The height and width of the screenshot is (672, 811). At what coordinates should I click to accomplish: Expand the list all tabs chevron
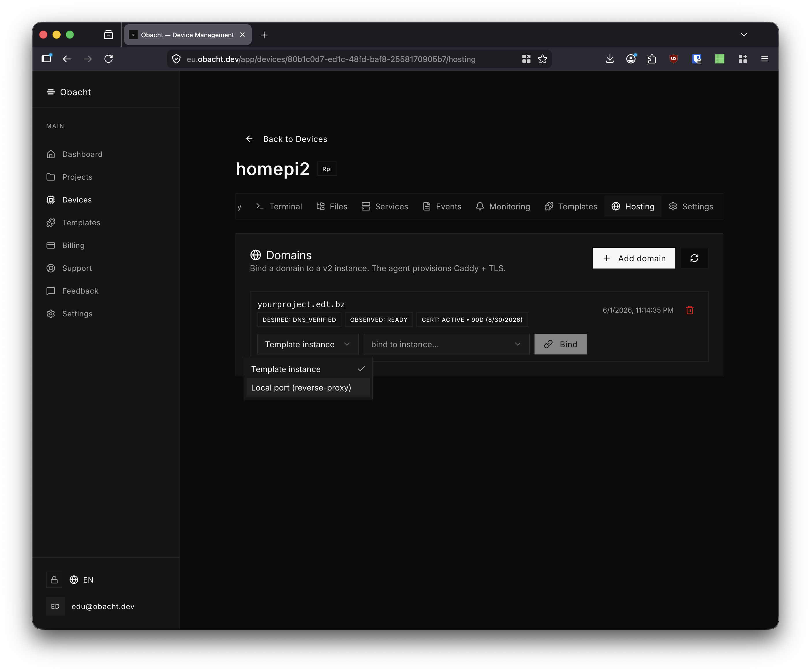pos(744,35)
